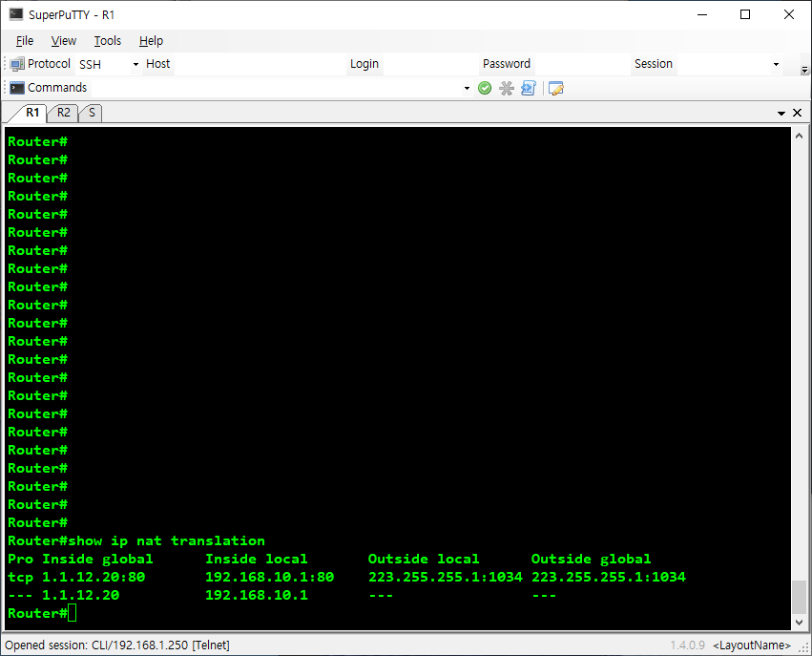Image resolution: width=812 pixels, height=656 pixels.
Task: Click the '<LayoutName>' status bar label
Action: click(x=752, y=645)
